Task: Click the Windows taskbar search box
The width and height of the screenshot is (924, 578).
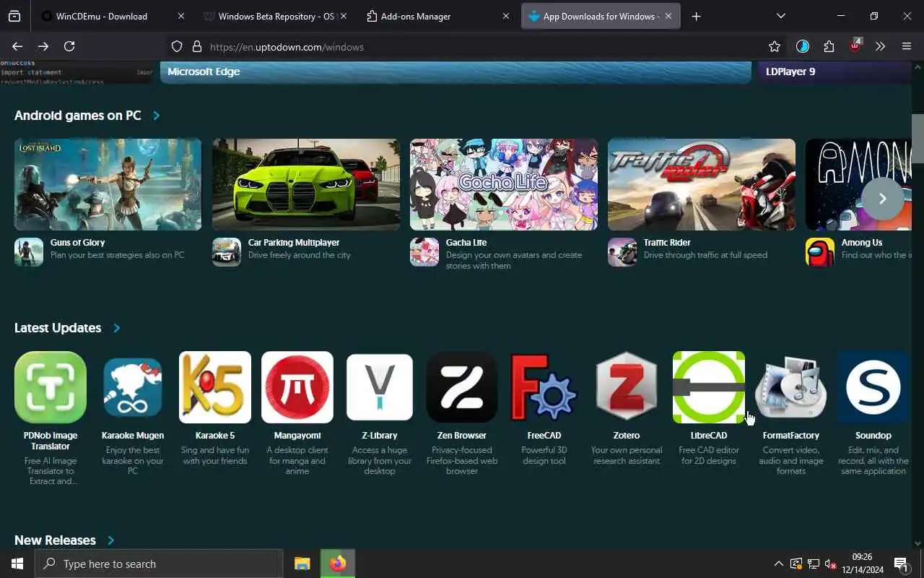Action: pyautogui.click(x=159, y=564)
